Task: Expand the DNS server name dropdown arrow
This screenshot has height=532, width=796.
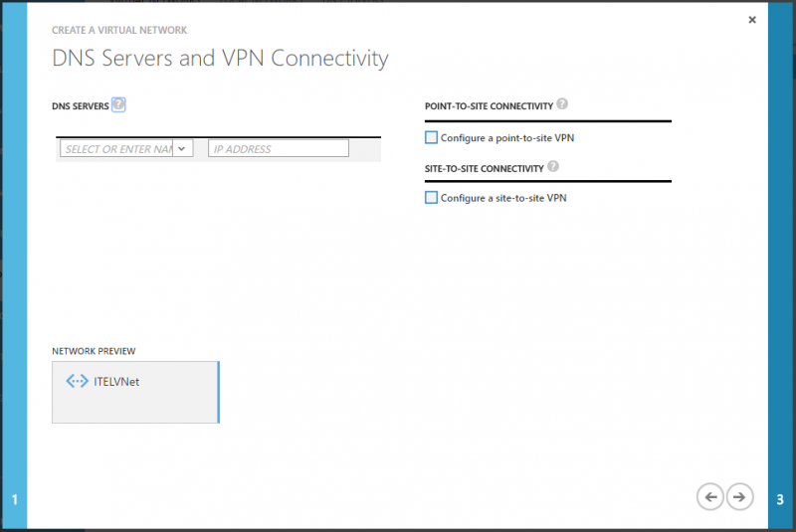Action: click(182, 148)
